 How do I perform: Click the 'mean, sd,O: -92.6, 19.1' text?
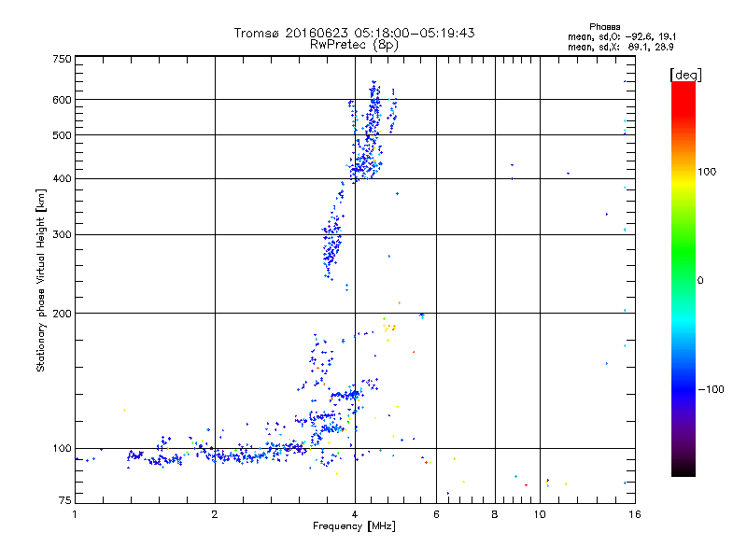622,36
